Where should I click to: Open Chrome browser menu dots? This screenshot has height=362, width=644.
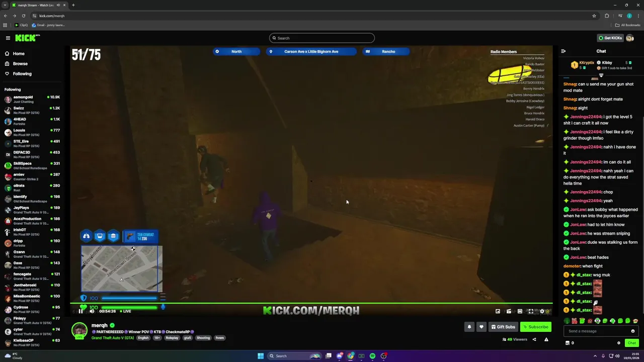point(638,16)
